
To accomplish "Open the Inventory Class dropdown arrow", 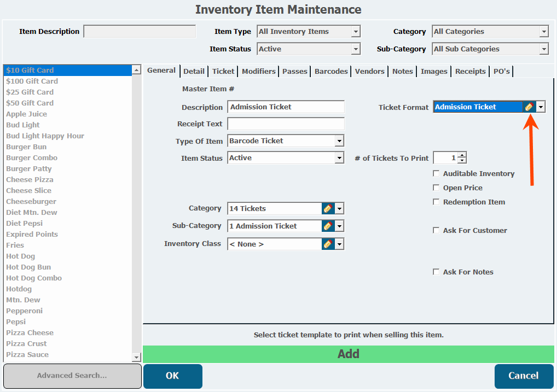I will pyautogui.click(x=340, y=244).
